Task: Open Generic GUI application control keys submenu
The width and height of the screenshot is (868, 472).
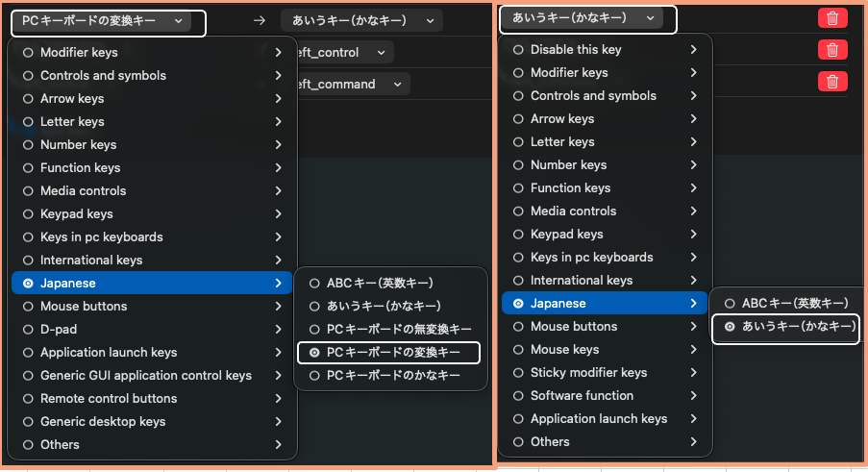Action: tap(145, 376)
